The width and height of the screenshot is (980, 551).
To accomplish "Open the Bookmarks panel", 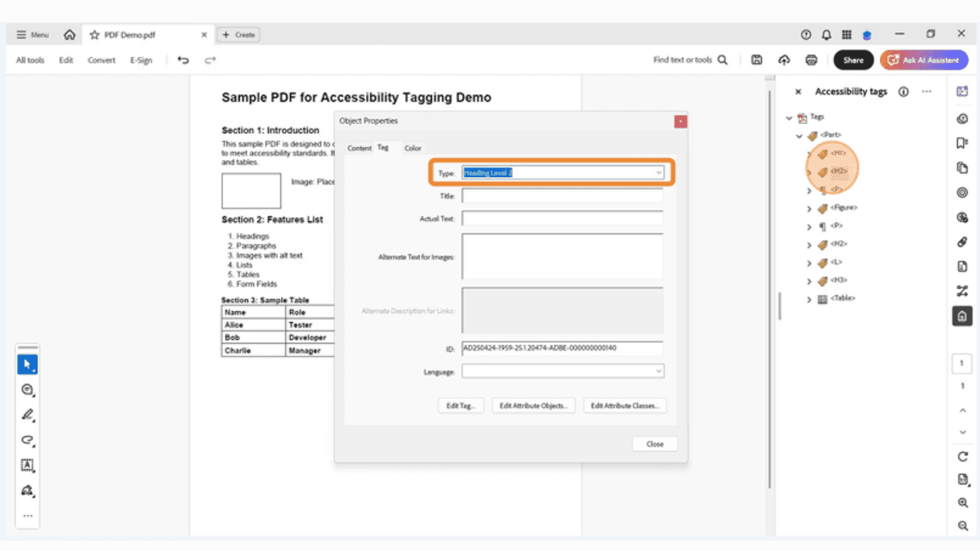I will coord(962,143).
